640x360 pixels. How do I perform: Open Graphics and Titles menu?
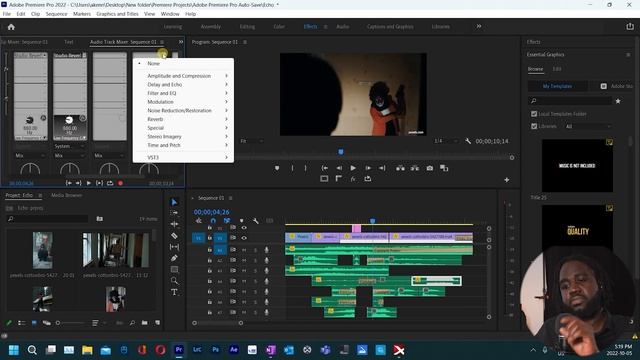(117, 14)
